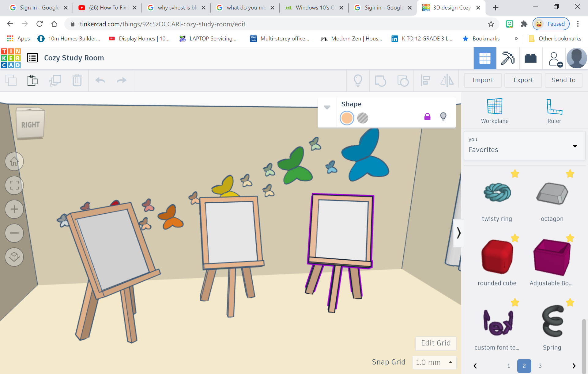
Task: Click the Home view icon
Action: pyautogui.click(x=14, y=162)
